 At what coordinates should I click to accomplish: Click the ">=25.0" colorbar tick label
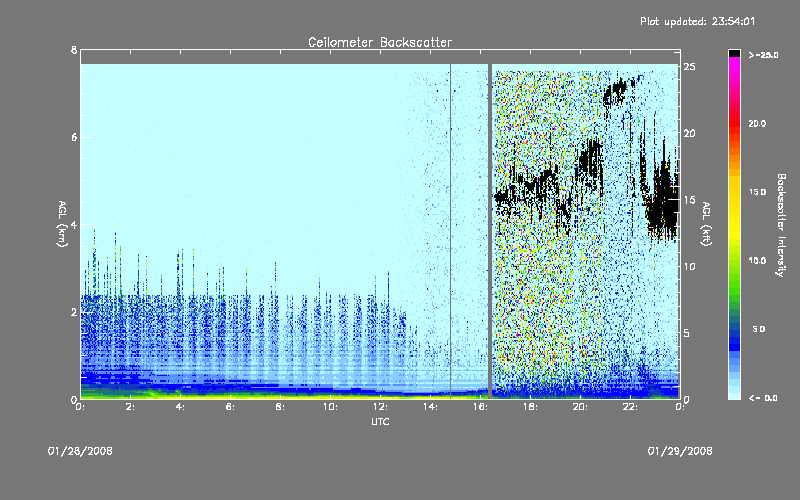764,55
